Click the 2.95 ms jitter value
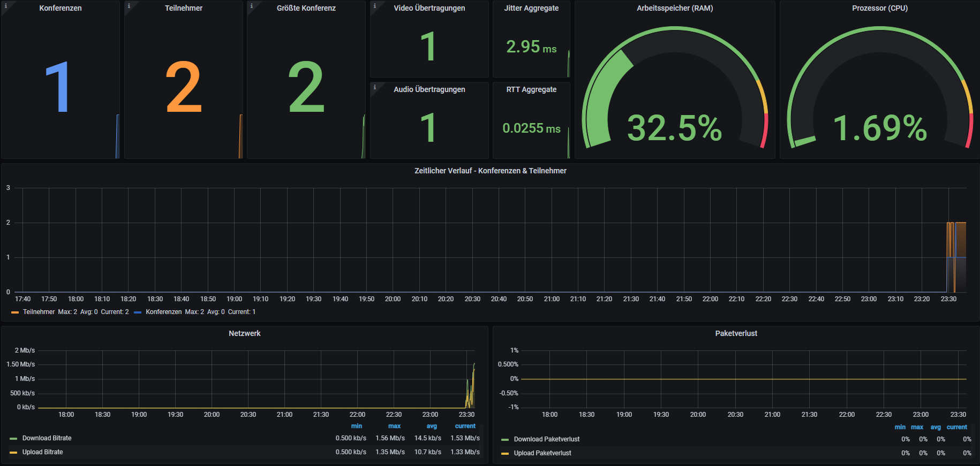Screen dimensions: 980x466 click(x=531, y=47)
